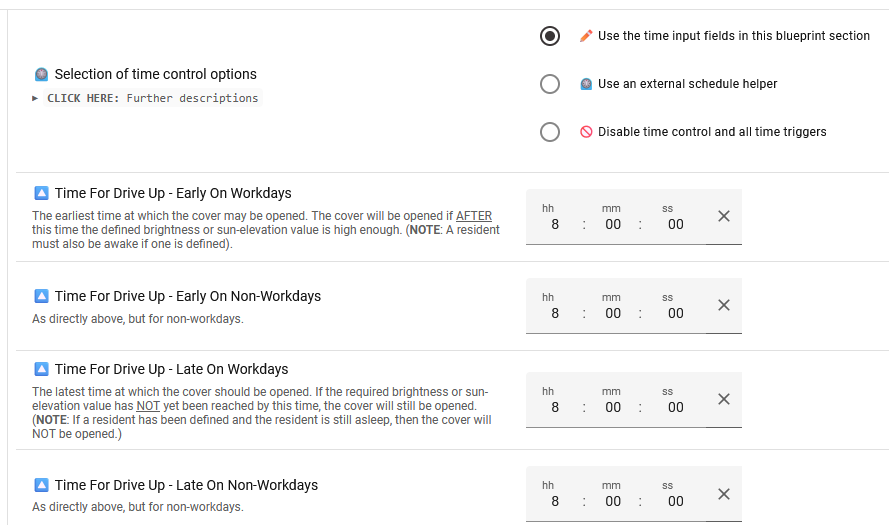
Task: Click minutes field for Early On Workdays
Action: (x=613, y=225)
